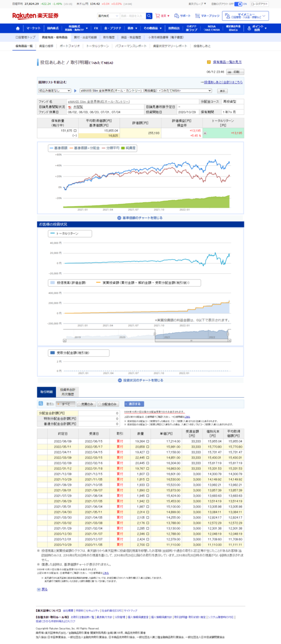Open the パフォーマンスレポート tab
This screenshot has height=644, width=281.
131,46
